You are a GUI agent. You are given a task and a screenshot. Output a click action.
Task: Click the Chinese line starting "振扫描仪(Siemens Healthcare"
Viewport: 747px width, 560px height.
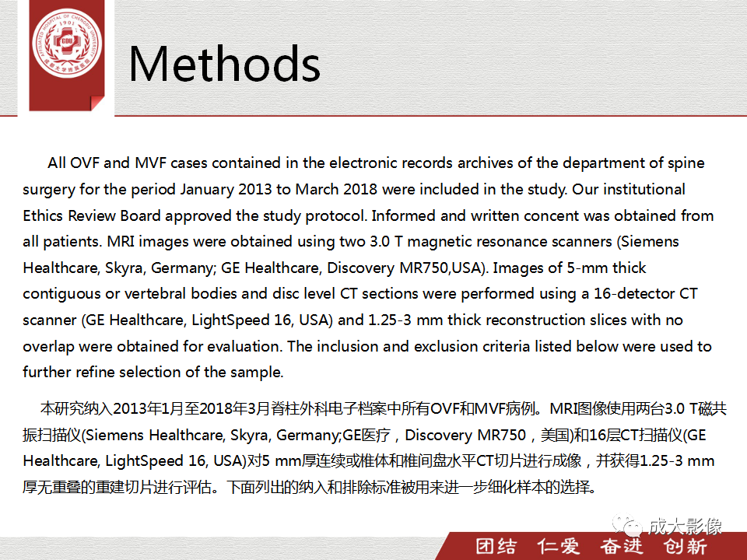coord(364,436)
